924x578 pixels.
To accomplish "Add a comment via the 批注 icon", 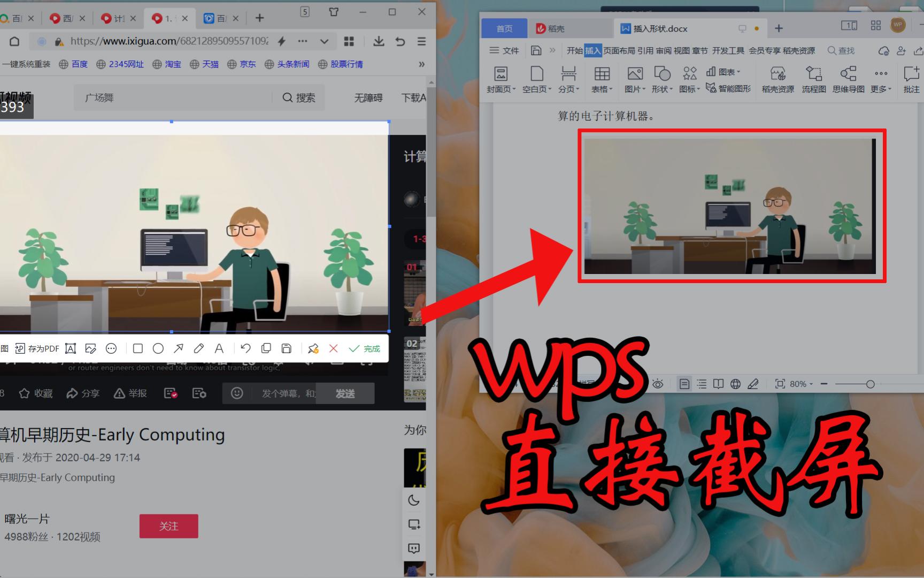I will point(911,79).
